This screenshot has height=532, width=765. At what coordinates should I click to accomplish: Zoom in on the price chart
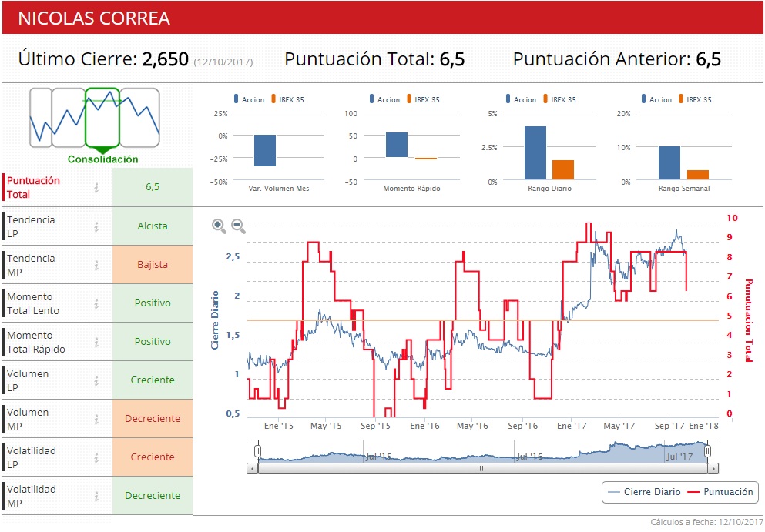tap(219, 226)
